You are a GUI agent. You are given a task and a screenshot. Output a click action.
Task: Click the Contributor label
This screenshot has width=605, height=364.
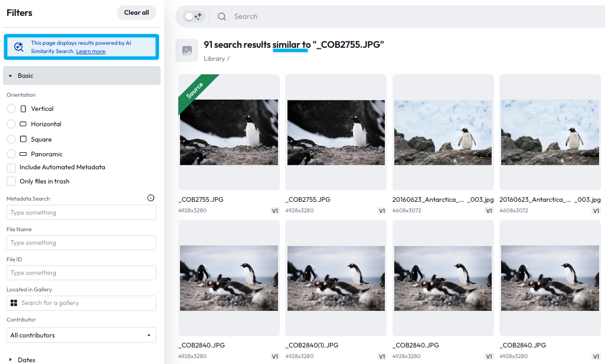point(21,320)
